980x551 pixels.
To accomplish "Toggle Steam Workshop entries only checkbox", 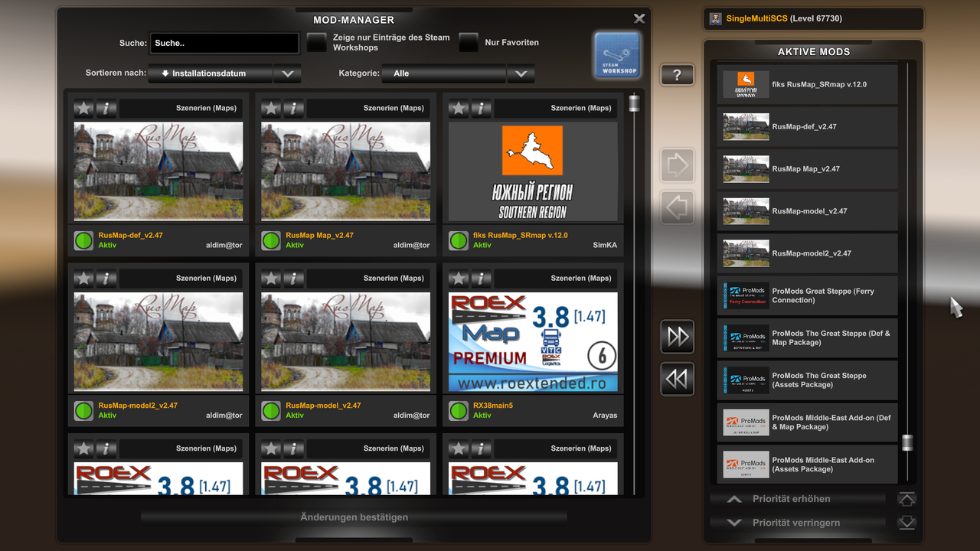I will [317, 43].
